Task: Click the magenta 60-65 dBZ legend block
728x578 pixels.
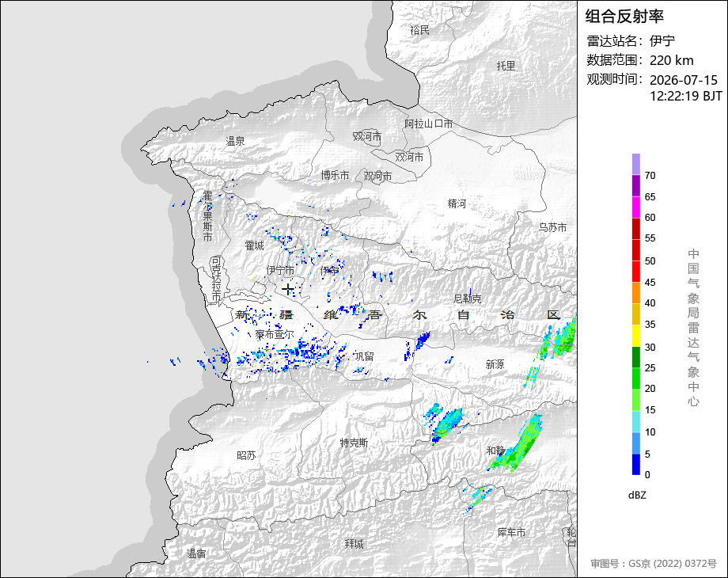Action: 635,207
